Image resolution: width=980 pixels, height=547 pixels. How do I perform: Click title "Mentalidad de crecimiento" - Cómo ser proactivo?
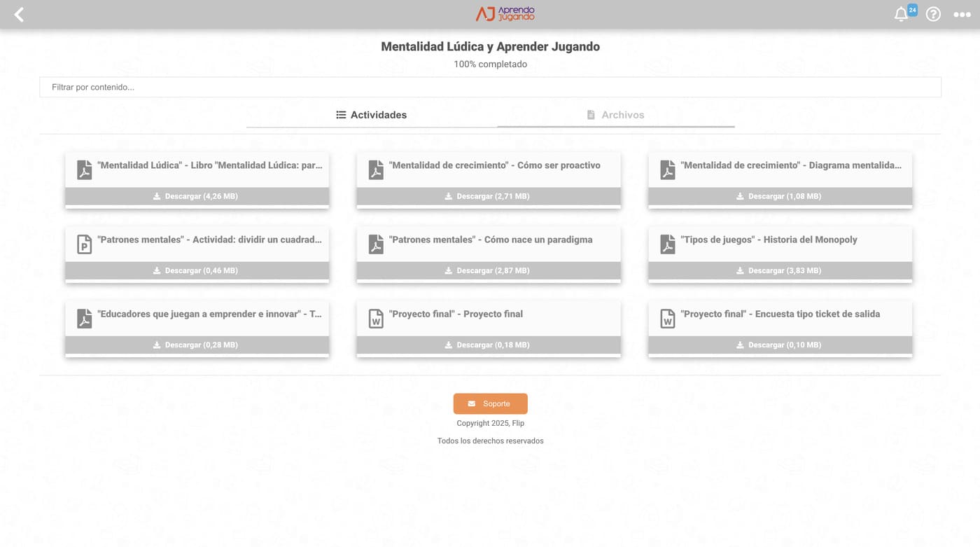click(495, 165)
